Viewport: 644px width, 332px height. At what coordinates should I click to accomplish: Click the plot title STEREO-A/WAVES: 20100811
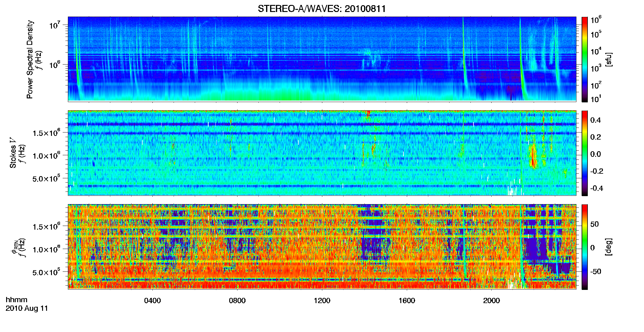coord(322,9)
